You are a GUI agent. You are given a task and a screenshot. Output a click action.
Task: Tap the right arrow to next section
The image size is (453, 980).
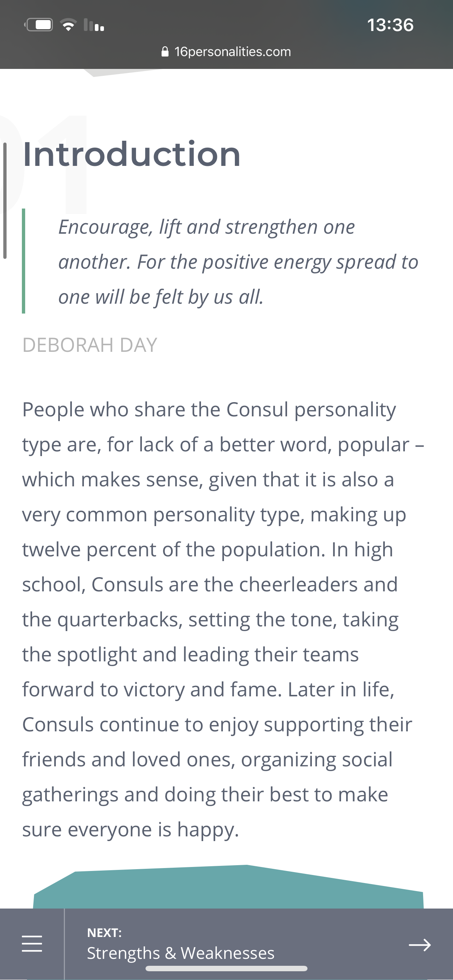click(419, 945)
